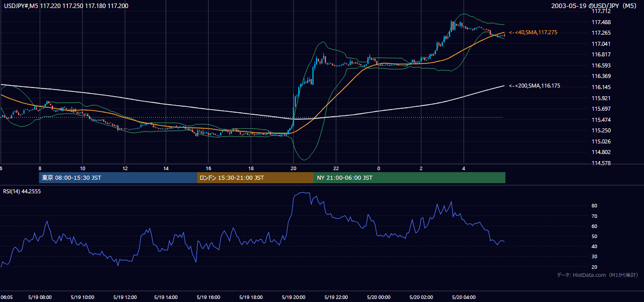Click RSI scale value 40
Screen dimensions: 644x302
point(595,246)
